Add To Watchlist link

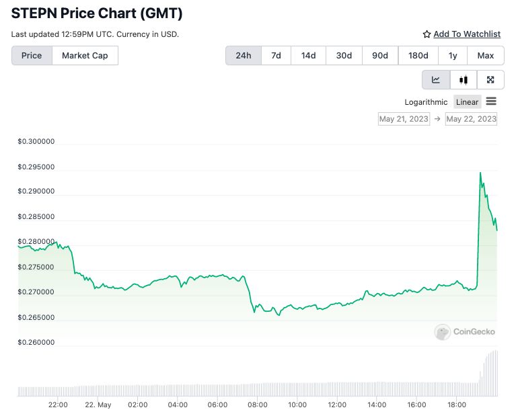tap(467, 34)
